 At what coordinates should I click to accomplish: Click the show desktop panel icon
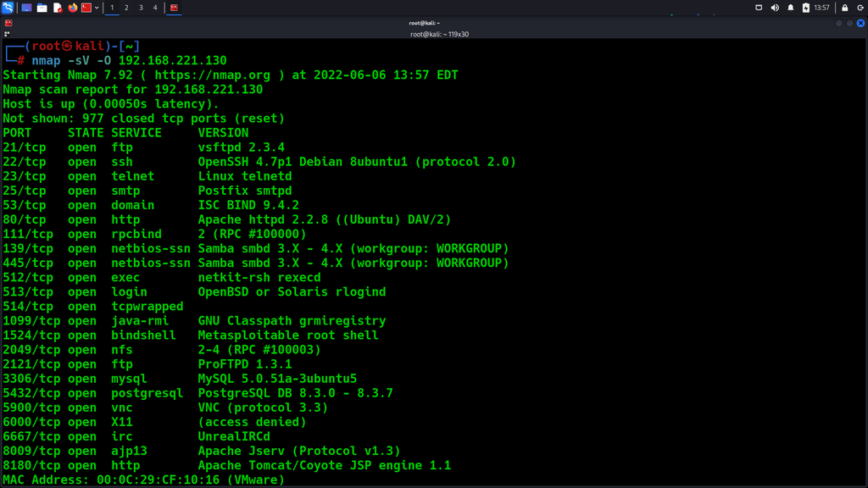pyautogui.click(x=27, y=8)
